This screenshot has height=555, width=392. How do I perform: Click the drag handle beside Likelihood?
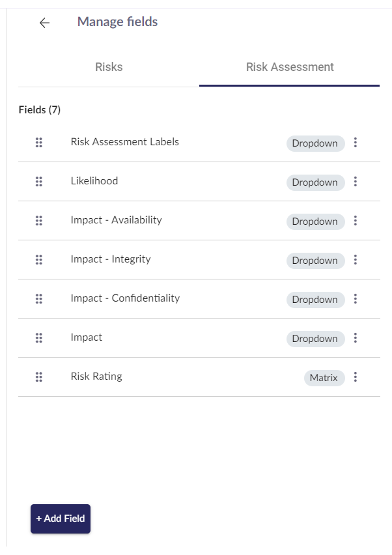pos(39,182)
